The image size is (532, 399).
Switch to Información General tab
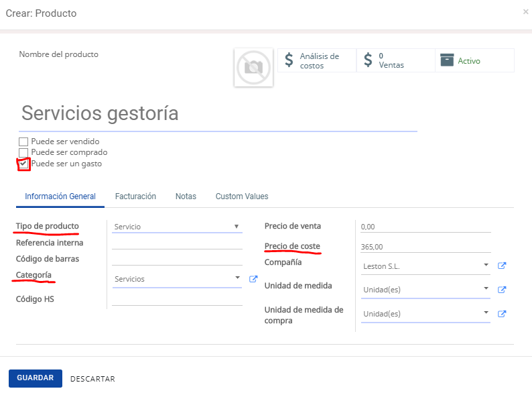[x=60, y=196]
